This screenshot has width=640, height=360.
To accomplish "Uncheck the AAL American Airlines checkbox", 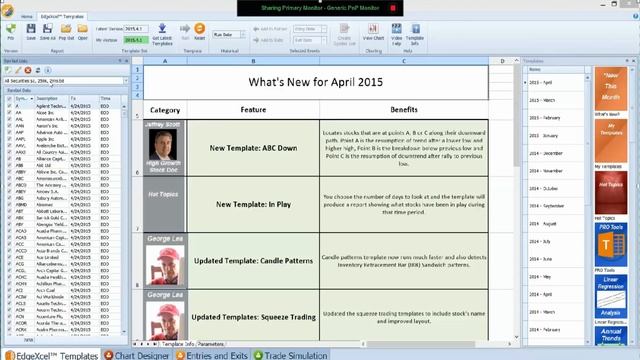I will tap(9, 119).
